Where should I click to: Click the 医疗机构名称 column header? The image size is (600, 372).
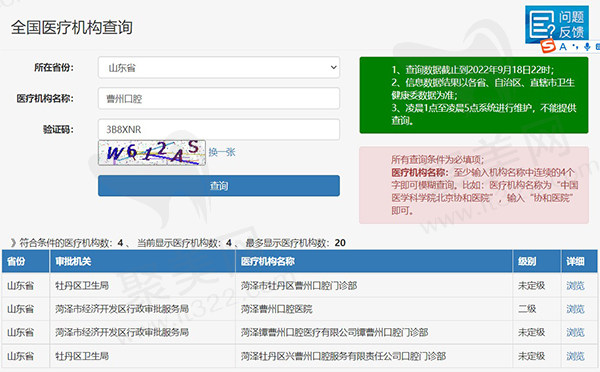click(374, 261)
